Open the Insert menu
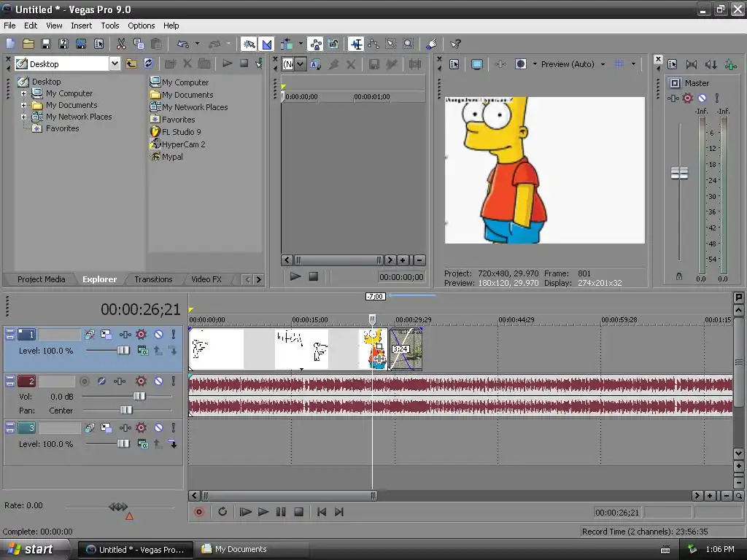Image resolution: width=747 pixels, height=560 pixels. click(x=82, y=26)
